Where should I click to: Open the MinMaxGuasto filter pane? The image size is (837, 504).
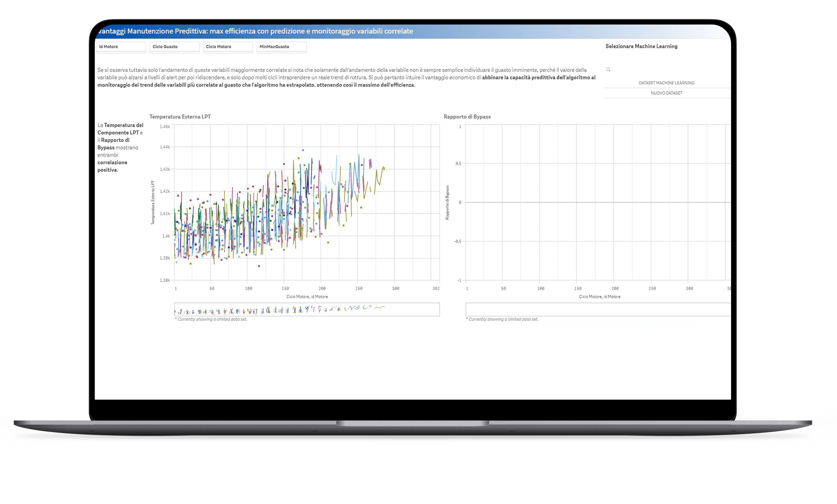[281, 47]
